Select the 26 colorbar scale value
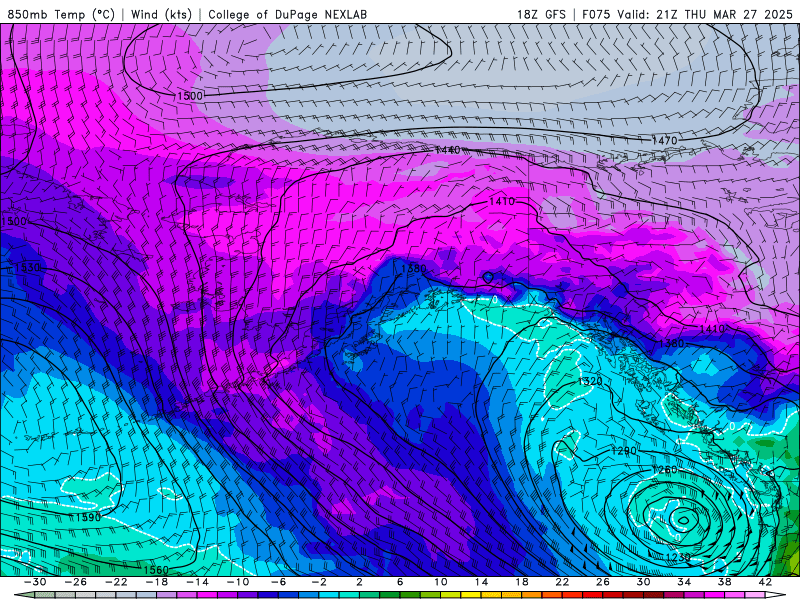The width and height of the screenshot is (800, 600). point(603,582)
